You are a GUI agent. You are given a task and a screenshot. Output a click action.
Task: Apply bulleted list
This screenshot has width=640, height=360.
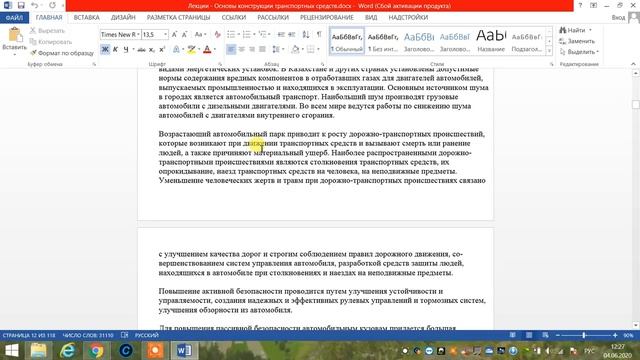[x=231, y=35]
